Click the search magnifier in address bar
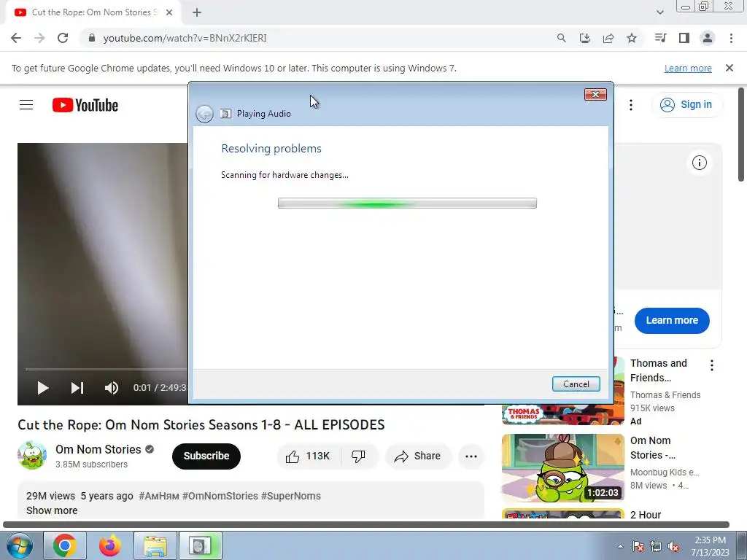Image resolution: width=747 pixels, height=560 pixels. pyautogui.click(x=561, y=38)
